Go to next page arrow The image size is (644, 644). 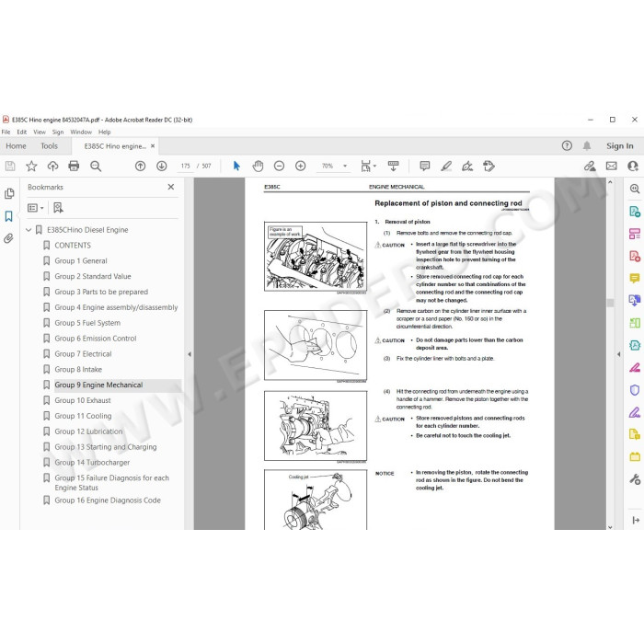(162, 166)
